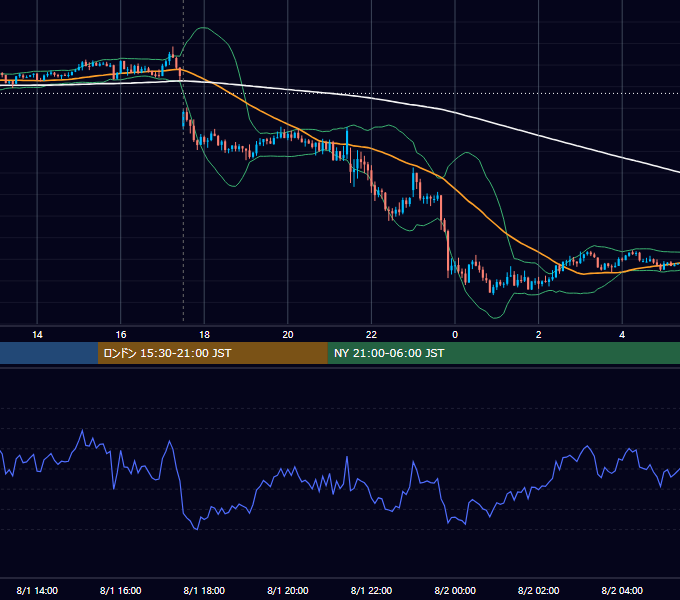Image resolution: width=680 pixels, height=600 pixels.
Task: Click the 8/1 20:00 date label
Action: pos(288,590)
